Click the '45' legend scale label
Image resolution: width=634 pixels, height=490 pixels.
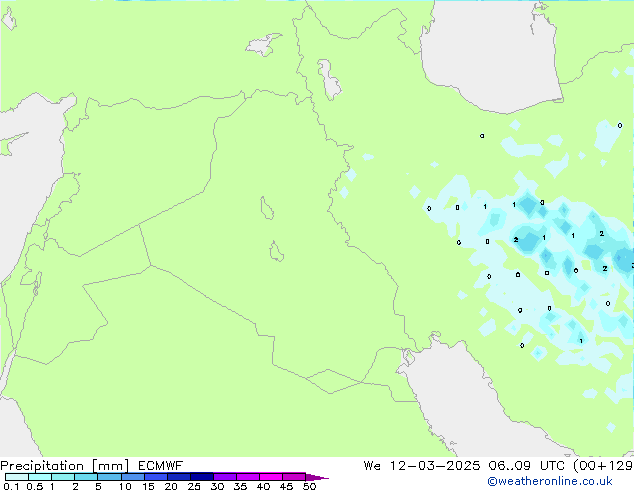pos(286,486)
